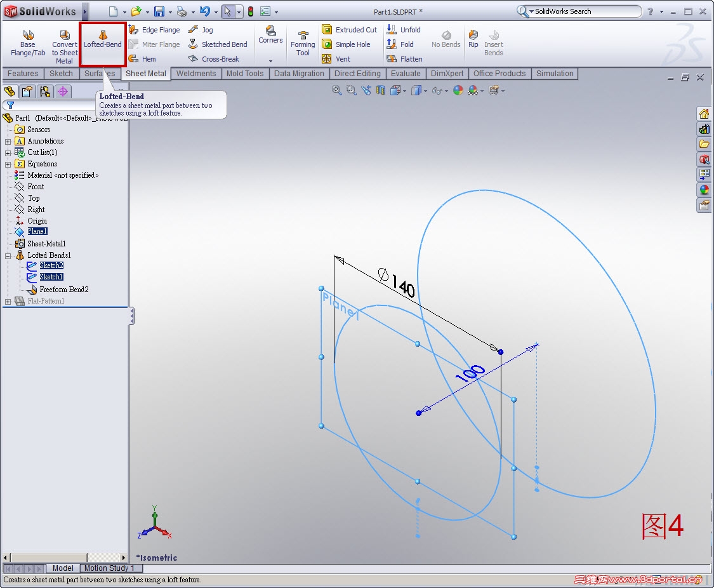The height and width of the screenshot is (588, 714).
Task: Open the Weldments tab
Action: coord(196,74)
